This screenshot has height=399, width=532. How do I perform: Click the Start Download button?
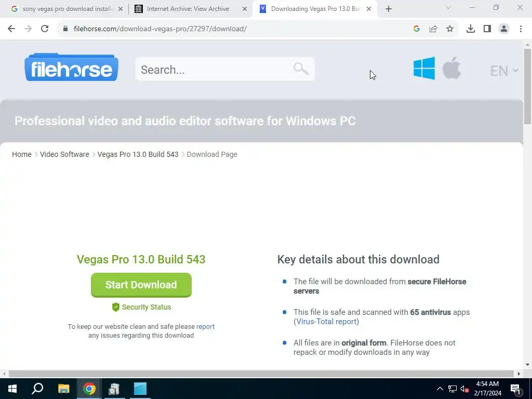point(141,285)
